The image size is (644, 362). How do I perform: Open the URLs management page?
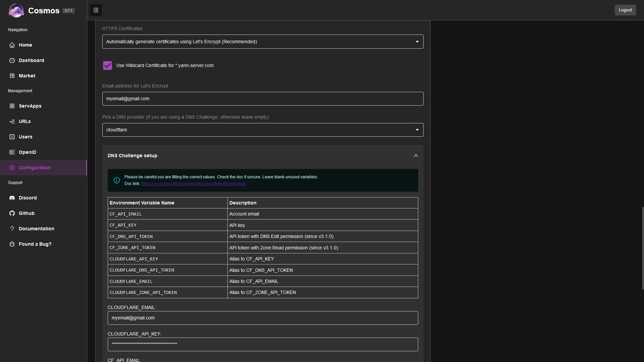click(44, 121)
